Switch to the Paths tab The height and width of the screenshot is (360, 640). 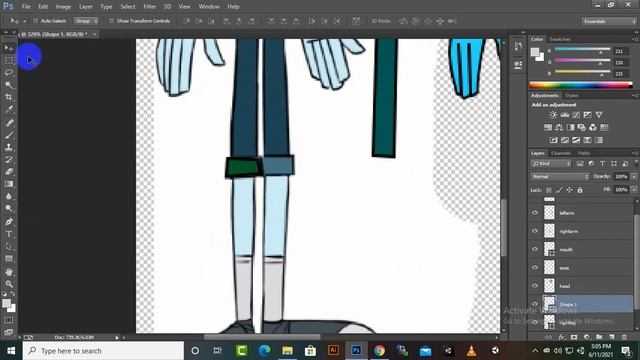click(x=584, y=153)
